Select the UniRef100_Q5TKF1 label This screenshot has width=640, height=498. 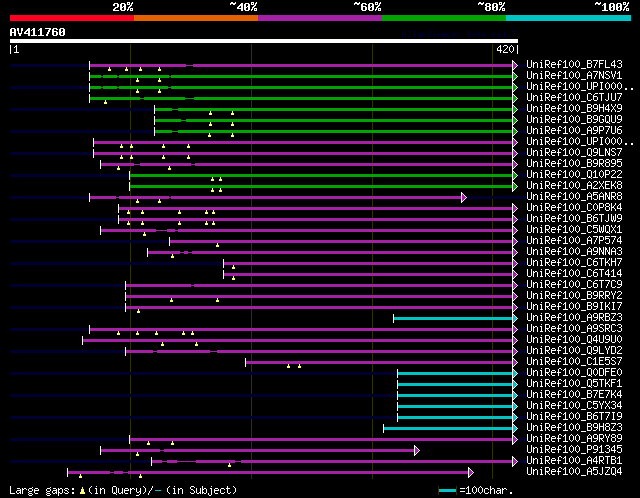coord(574,384)
